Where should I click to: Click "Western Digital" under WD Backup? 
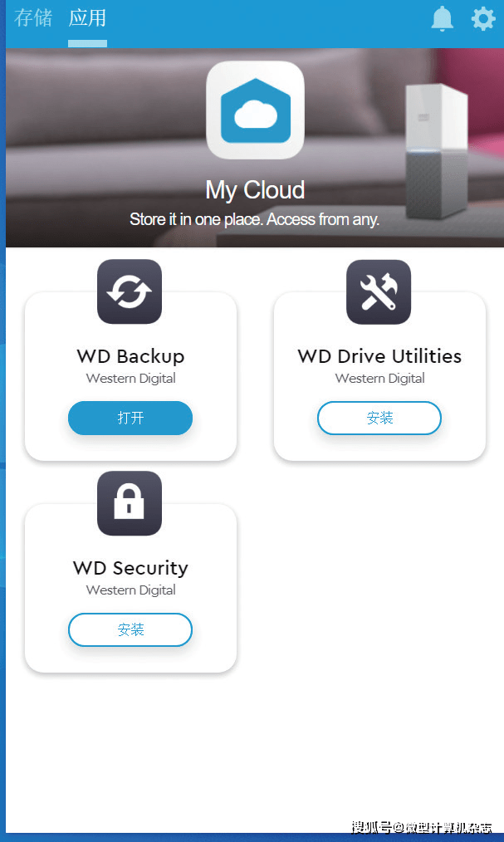(x=130, y=378)
